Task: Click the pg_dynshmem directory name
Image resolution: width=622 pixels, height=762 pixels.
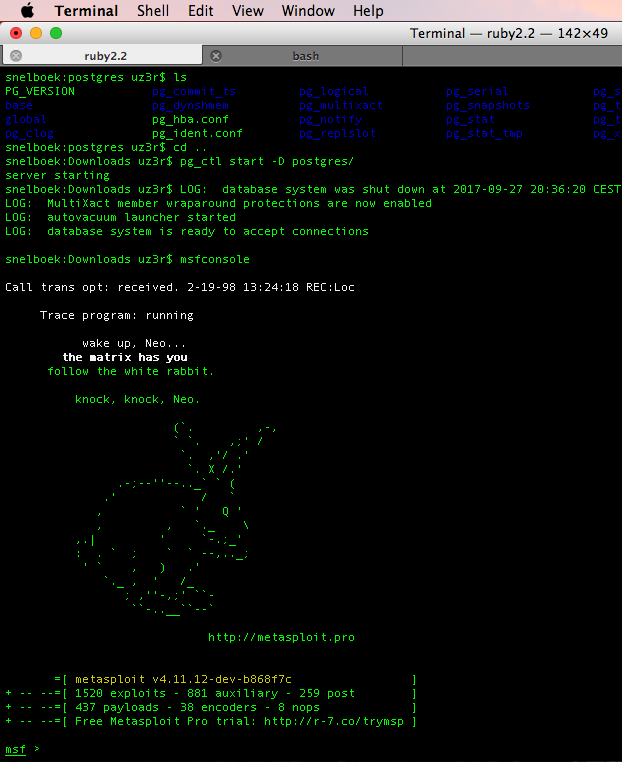Action: [190, 105]
